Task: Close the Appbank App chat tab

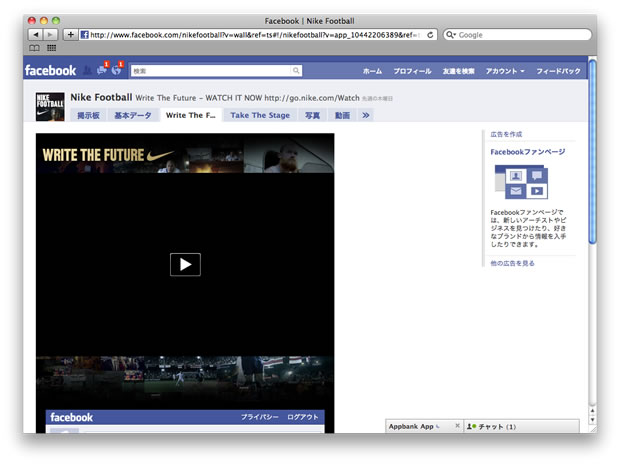Action: click(x=457, y=425)
